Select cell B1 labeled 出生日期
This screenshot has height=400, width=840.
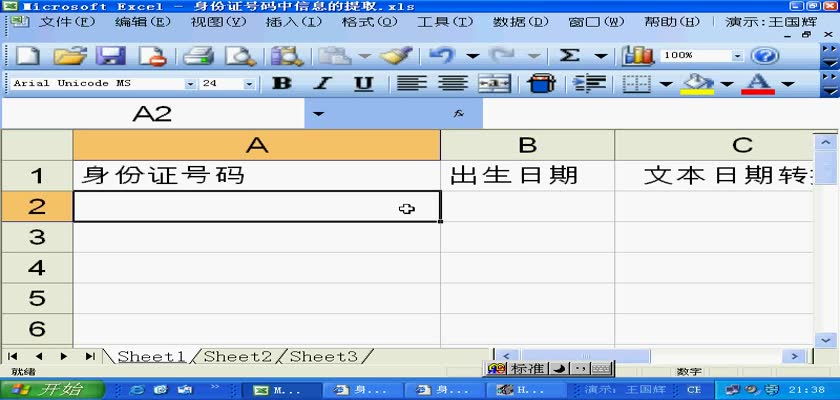[527, 175]
